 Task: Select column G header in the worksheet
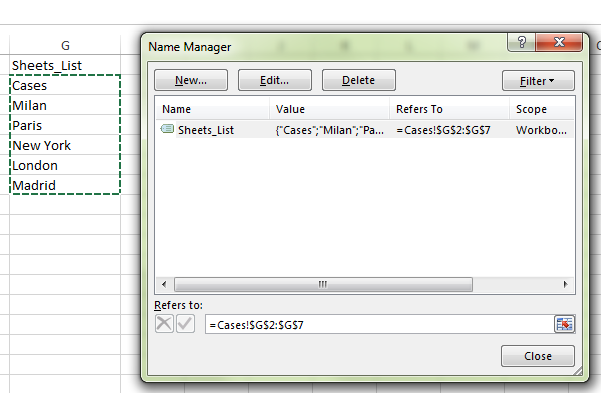(65, 45)
